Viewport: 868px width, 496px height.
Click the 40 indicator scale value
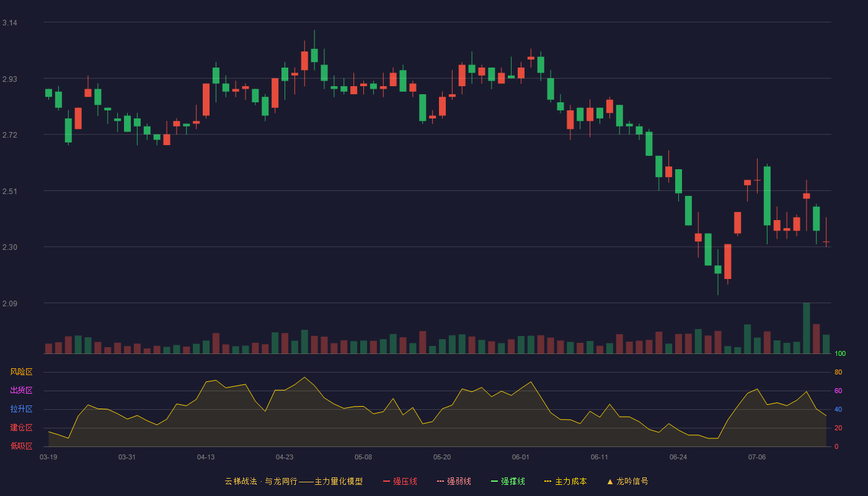[x=838, y=409]
